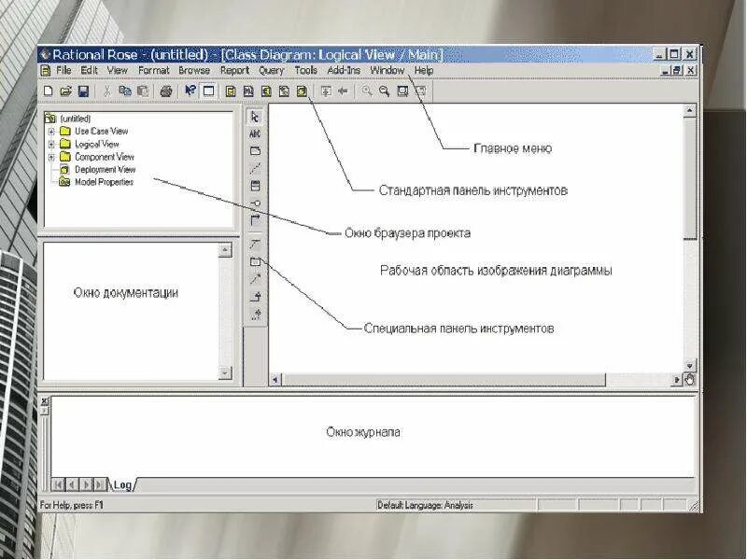Toggle the View Documentation window button
The height and width of the screenshot is (560, 747).
pyautogui.click(x=208, y=91)
